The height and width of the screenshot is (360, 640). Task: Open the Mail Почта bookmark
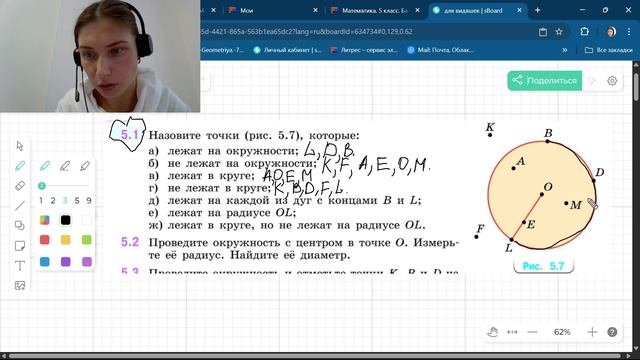440,50
